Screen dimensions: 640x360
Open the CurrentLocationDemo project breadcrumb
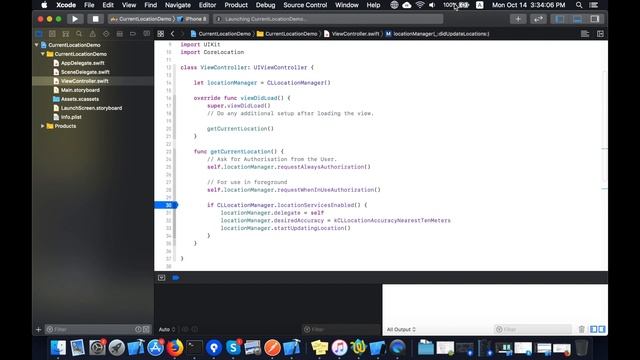[x=220, y=34]
